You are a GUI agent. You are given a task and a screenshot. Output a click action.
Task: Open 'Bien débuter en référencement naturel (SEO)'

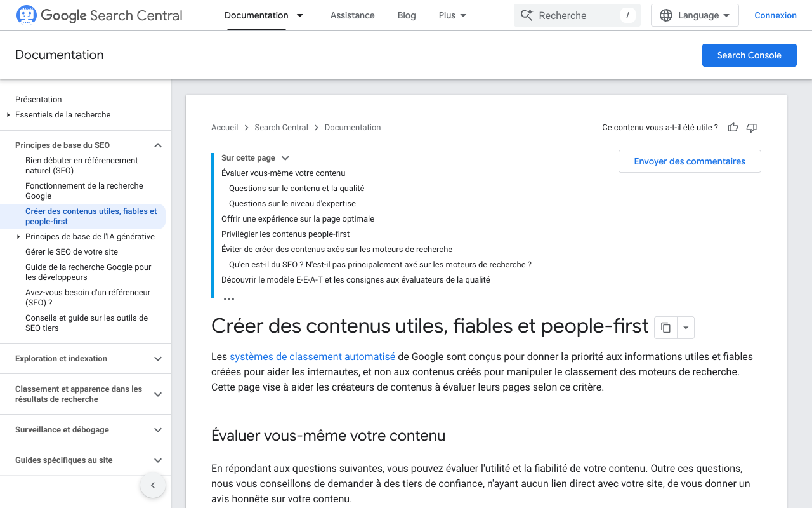click(x=82, y=166)
